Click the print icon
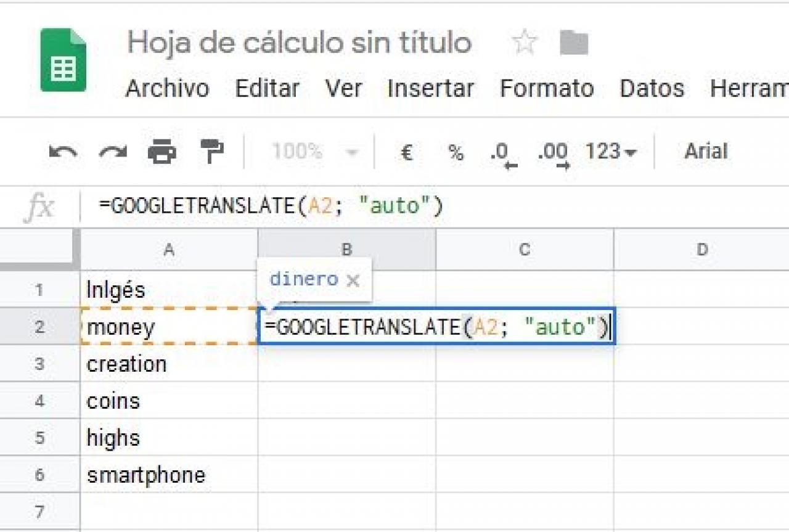This screenshot has height=532, width=789. [162, 152]
